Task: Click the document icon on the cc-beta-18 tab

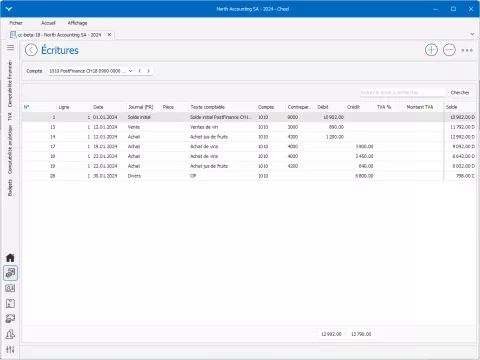Action: pyautogui.click(x=13, y=35)
